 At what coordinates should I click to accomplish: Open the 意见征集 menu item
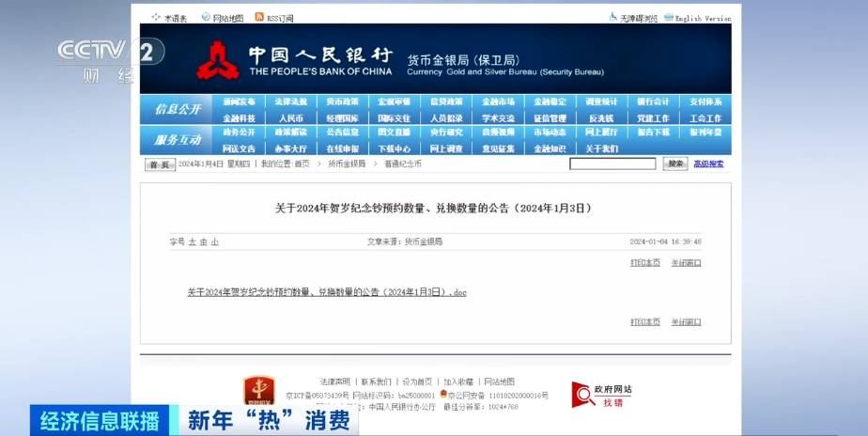pos(498,149)
